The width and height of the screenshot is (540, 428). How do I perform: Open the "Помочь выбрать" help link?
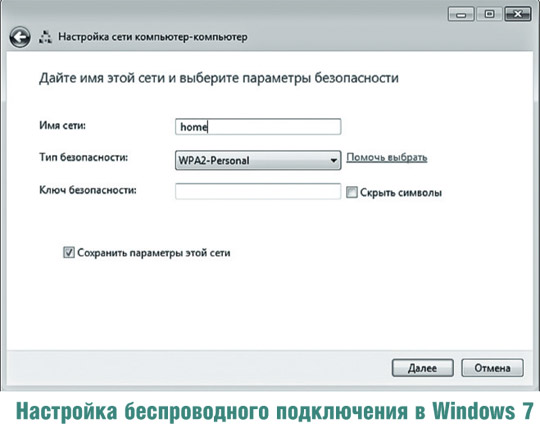[387, 158]
